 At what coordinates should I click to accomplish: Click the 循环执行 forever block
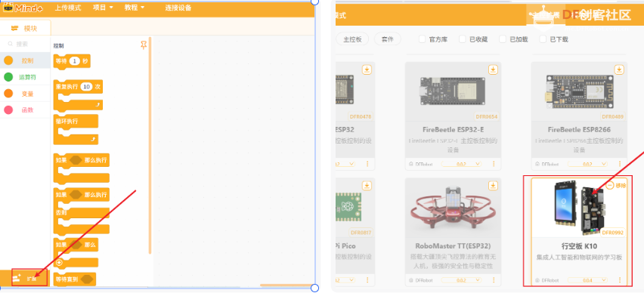(x=76, y=129)
